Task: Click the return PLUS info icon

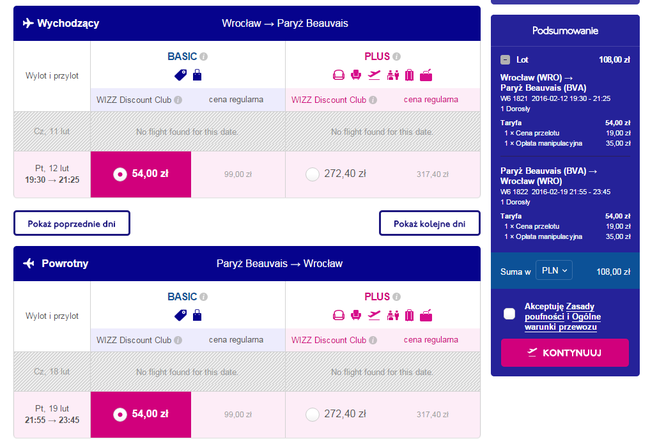Action: coord(396,297)
